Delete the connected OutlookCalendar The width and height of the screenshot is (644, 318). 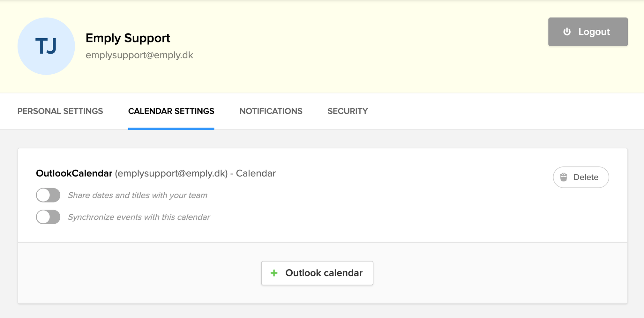click(x=581, y=177)
